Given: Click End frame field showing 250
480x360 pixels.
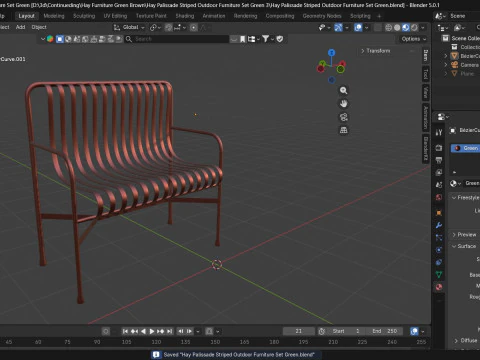Looking at the screenshot, I should coord(384,331).
